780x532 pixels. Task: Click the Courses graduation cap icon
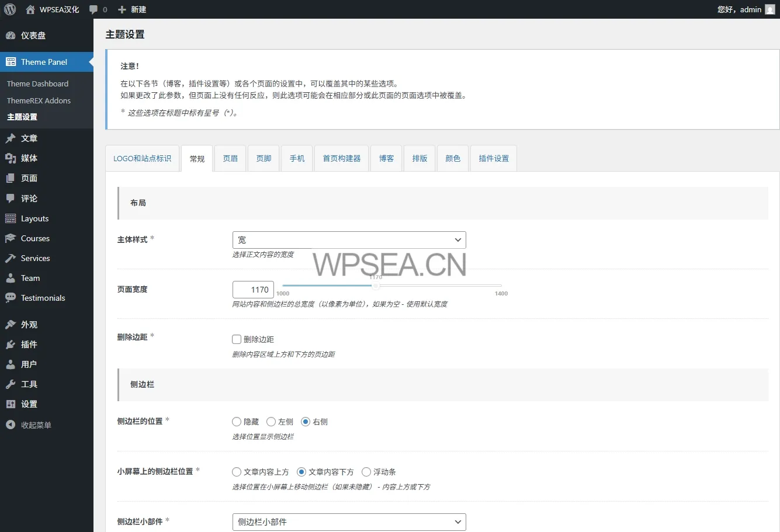[x=11, y=238]
